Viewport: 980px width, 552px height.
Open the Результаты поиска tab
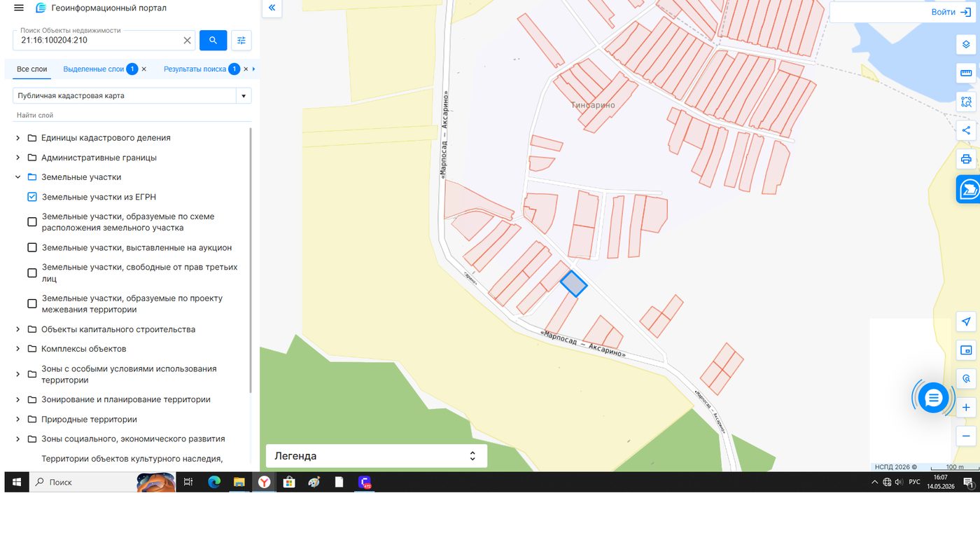(195, 69)
